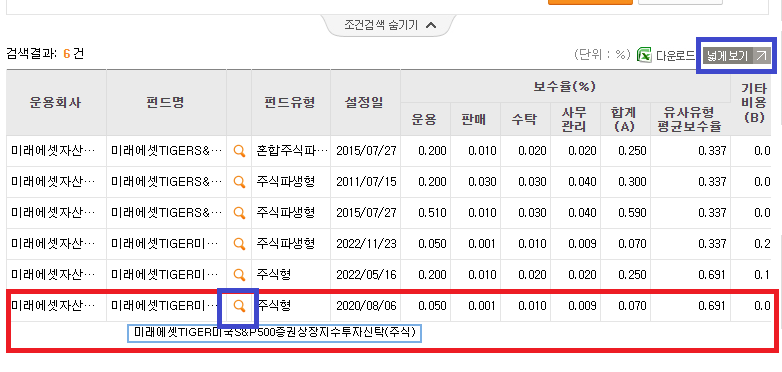Open fund details magnifier for 2020/08/06 row
The width and height of the screenshot is (782, 372).
(x=239, y=306)
